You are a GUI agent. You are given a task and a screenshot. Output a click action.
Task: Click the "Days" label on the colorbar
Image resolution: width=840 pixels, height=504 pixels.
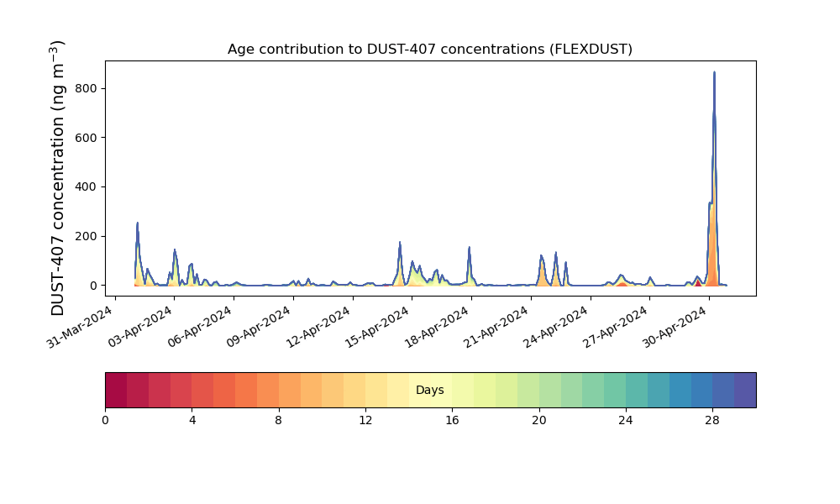click(x=429, y=390)
